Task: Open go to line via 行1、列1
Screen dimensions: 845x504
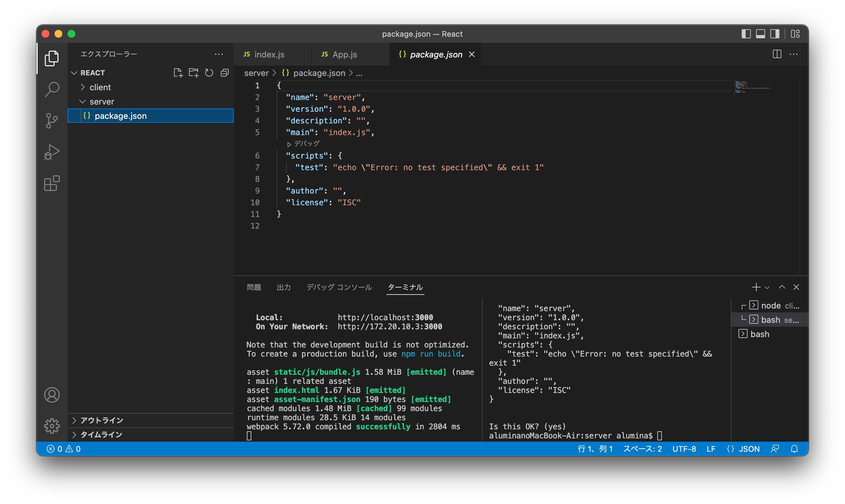Action: pyautogui.click(x=595, y=449)
